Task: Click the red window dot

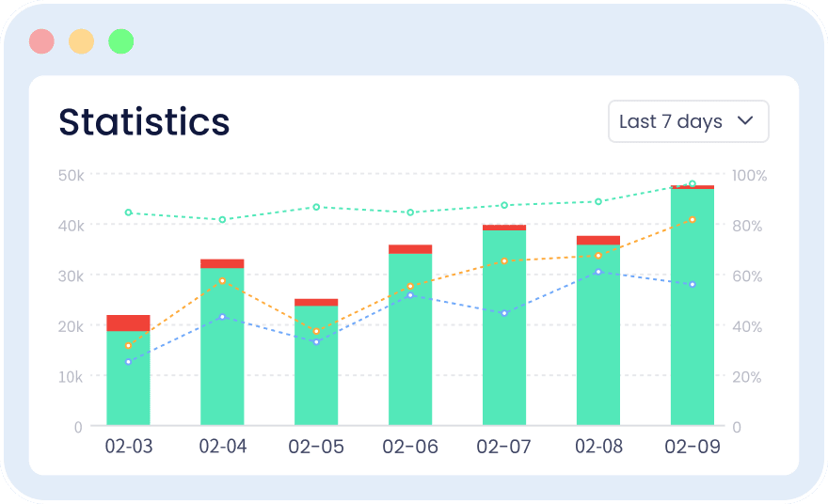Action: [41, 41]
